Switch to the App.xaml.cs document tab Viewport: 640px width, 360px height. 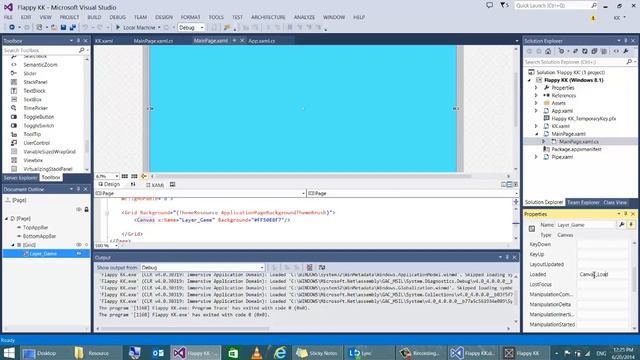[262, 41]
